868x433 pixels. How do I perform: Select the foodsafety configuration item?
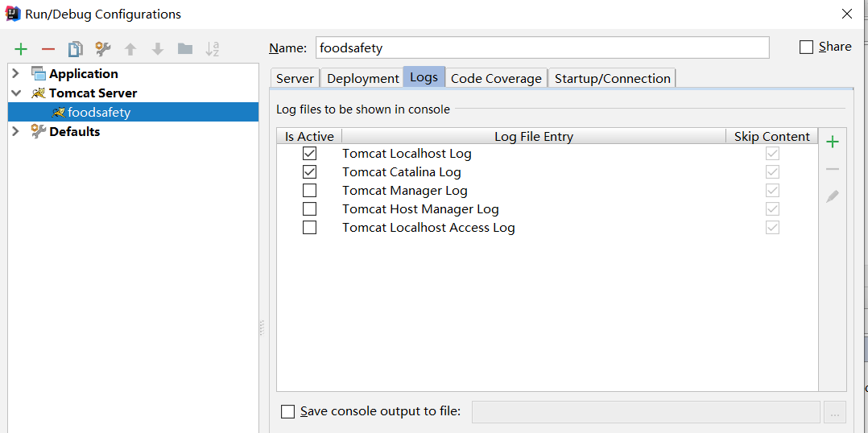coord(98,113)
